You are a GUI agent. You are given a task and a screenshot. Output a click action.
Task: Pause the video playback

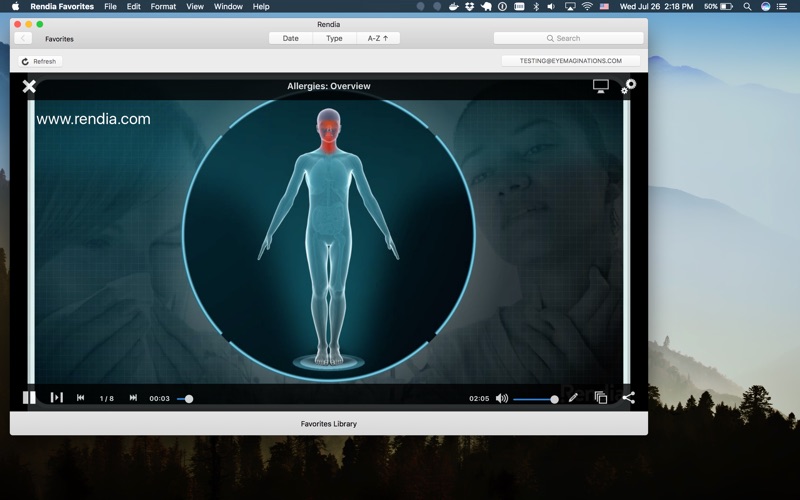click(29, 397)
